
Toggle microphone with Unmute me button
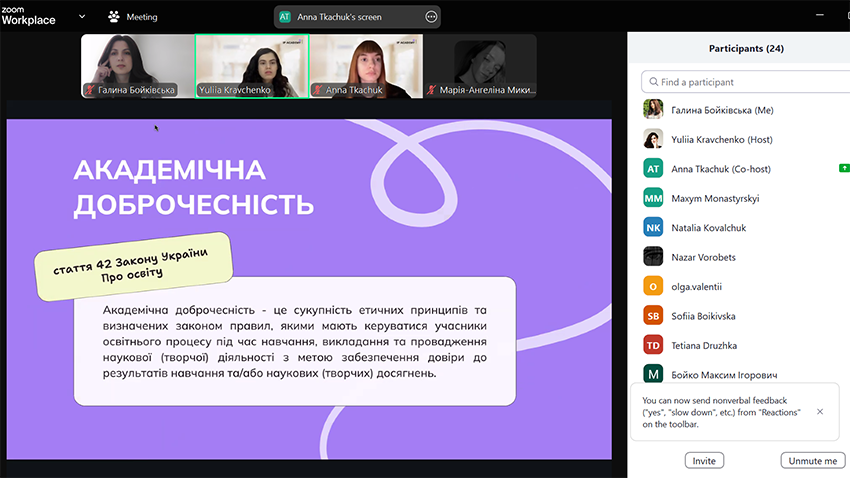(x=812, y=461)
